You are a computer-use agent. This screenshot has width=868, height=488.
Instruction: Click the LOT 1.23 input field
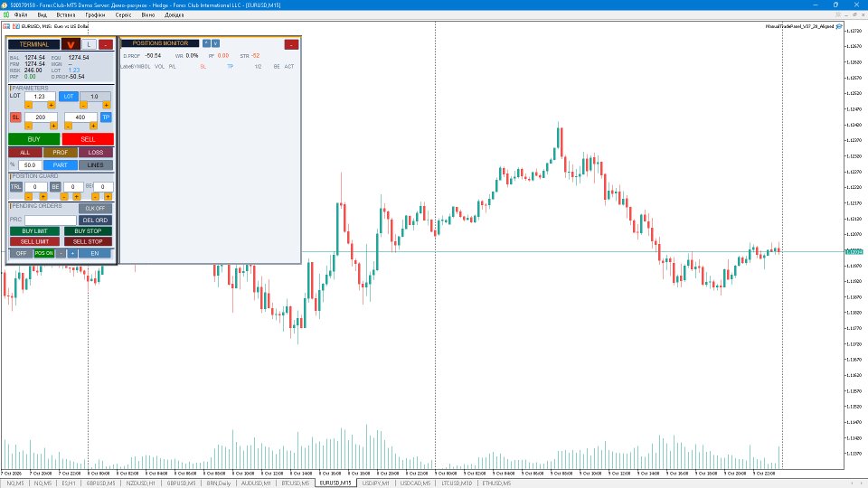pyautogui.click(x=40, y=97)
